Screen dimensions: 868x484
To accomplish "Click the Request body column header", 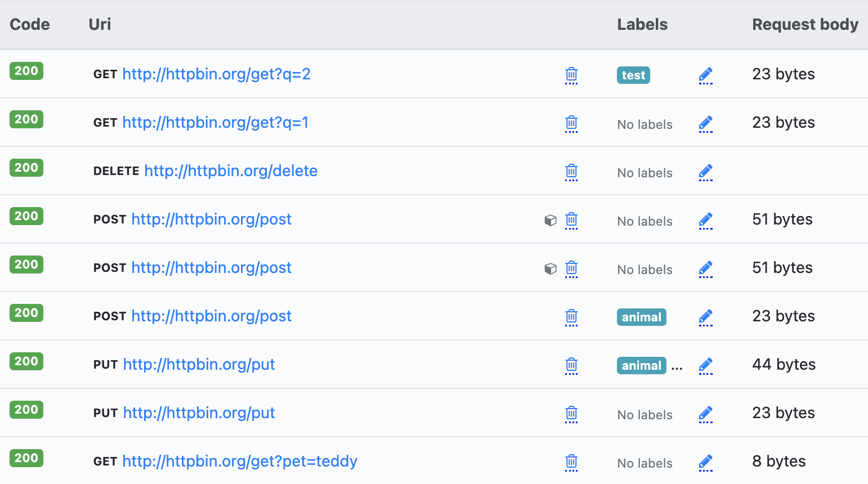I will [805, 25].
